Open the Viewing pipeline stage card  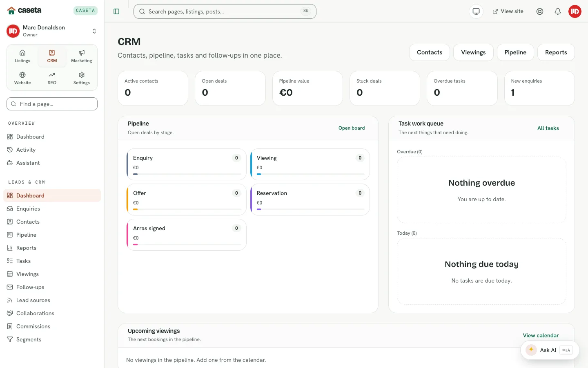(310, 164)
